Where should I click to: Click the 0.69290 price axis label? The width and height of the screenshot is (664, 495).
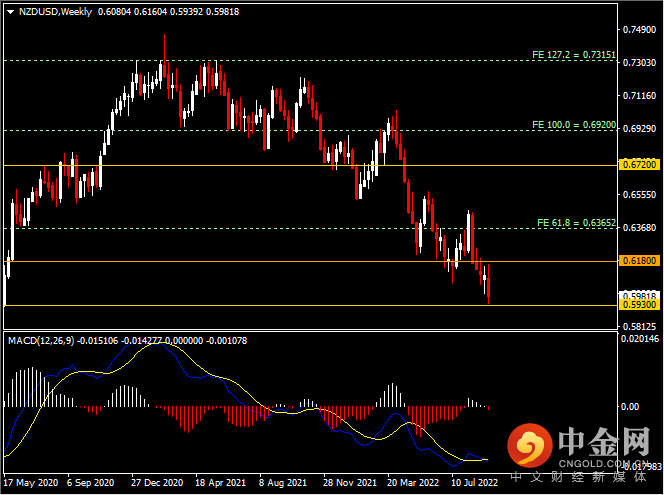pos(639,129)
